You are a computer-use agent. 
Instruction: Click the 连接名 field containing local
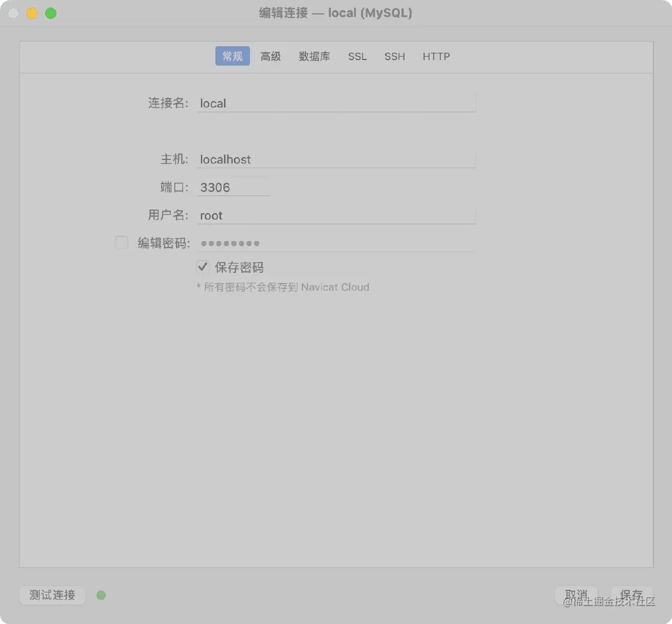[x=336, y=103]
